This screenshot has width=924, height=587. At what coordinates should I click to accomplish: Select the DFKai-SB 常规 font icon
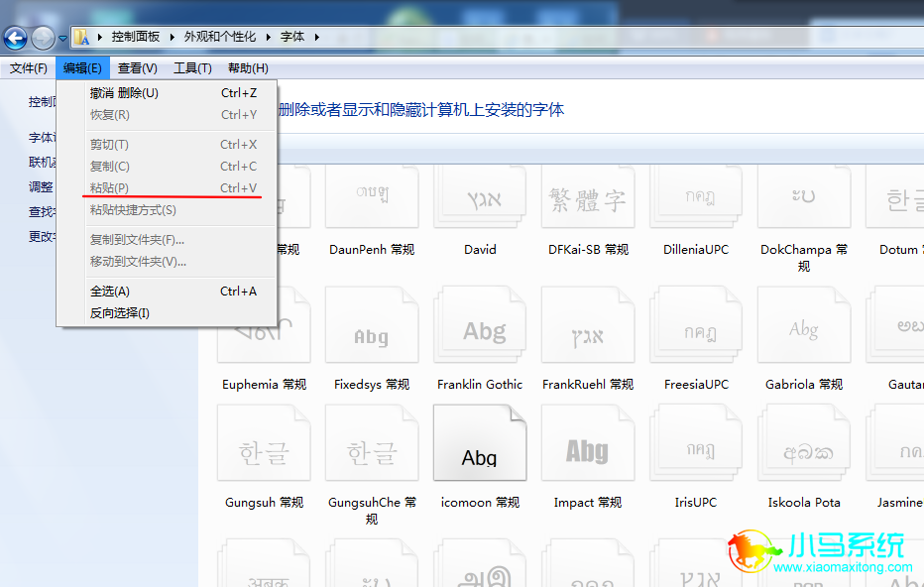click(x=588, y=197)
